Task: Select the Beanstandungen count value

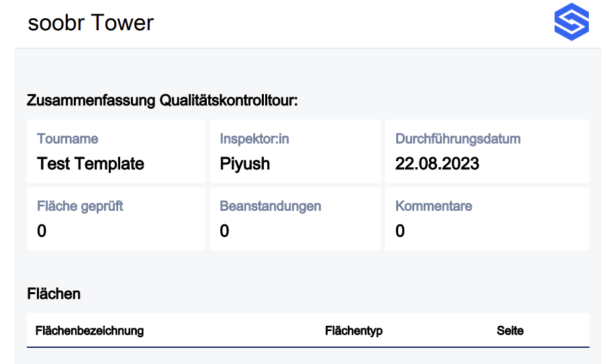Action: click(224, 231)
